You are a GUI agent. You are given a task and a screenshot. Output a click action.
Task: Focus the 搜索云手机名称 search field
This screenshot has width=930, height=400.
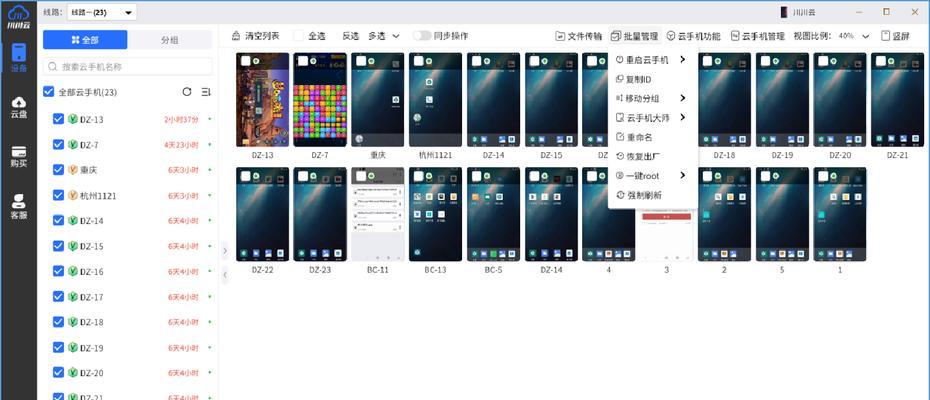tap(128, 66)
